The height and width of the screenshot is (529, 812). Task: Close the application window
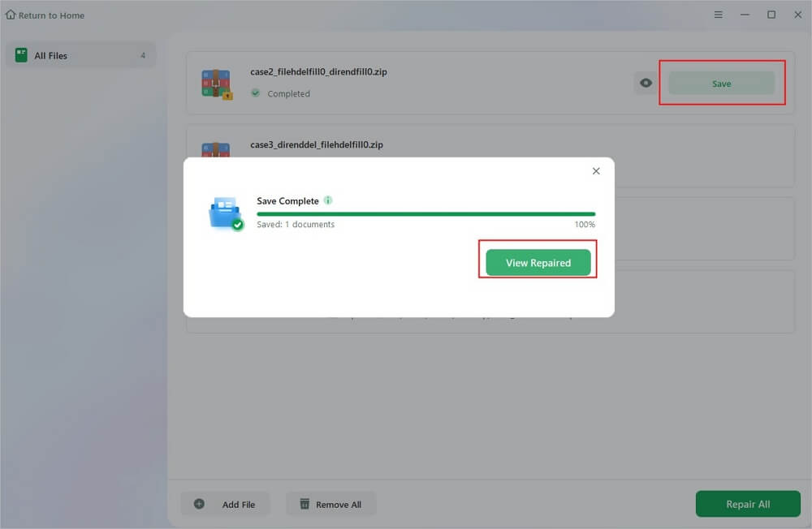pyautogui.click(x=798, y=15)
